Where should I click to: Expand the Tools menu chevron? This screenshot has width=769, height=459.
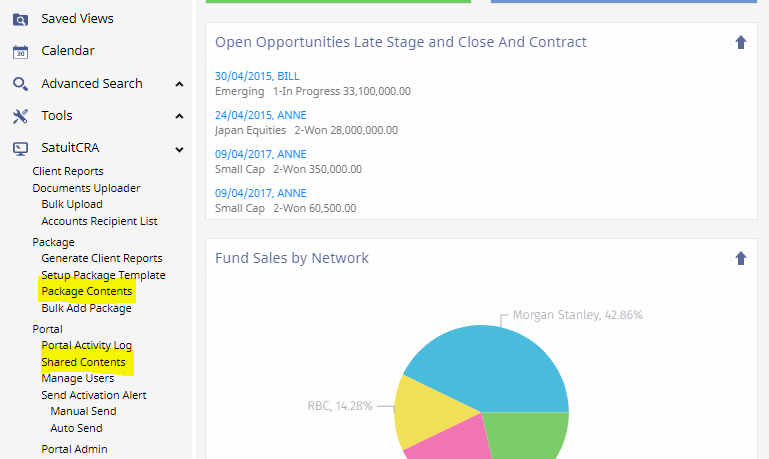pos(179,116)
